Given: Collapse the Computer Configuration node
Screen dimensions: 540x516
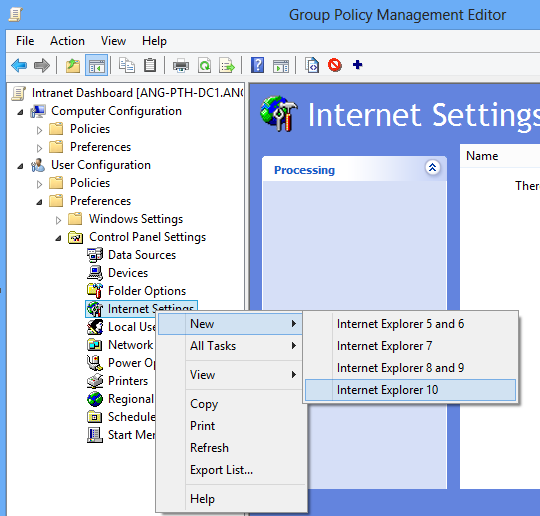Looking at the screenshot, I should pos(21,112).
